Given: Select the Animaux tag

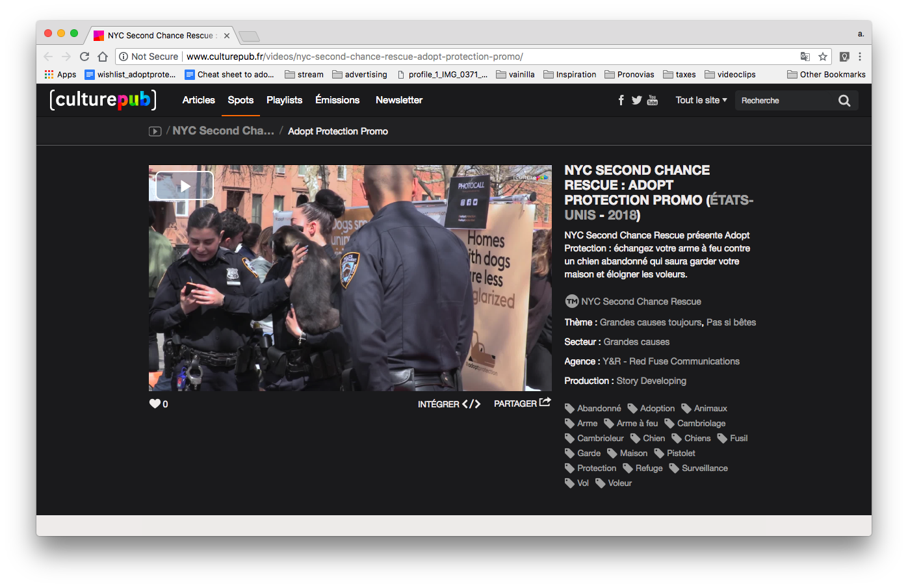Looking at the screenshot, I should 705,408.
